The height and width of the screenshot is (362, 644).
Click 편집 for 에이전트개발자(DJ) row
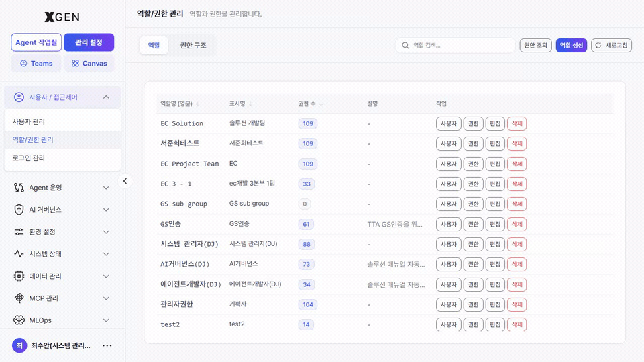(x=495, y=284)
